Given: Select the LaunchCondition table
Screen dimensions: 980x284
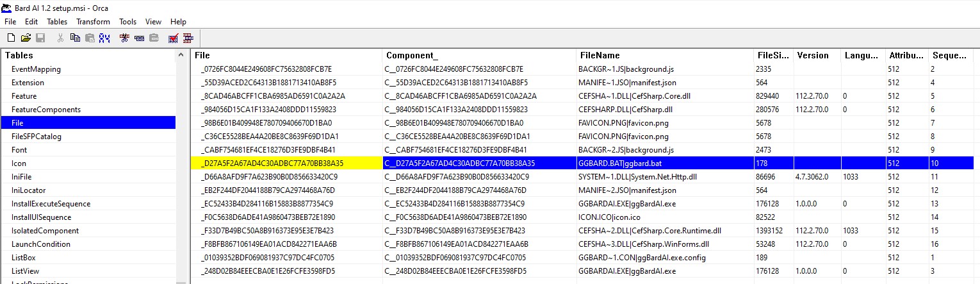Looking at the screenshot, I should click(40, 244).
